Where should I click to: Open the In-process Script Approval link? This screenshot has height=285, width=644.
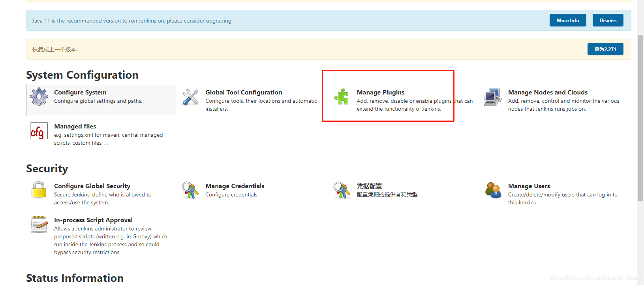93,220
